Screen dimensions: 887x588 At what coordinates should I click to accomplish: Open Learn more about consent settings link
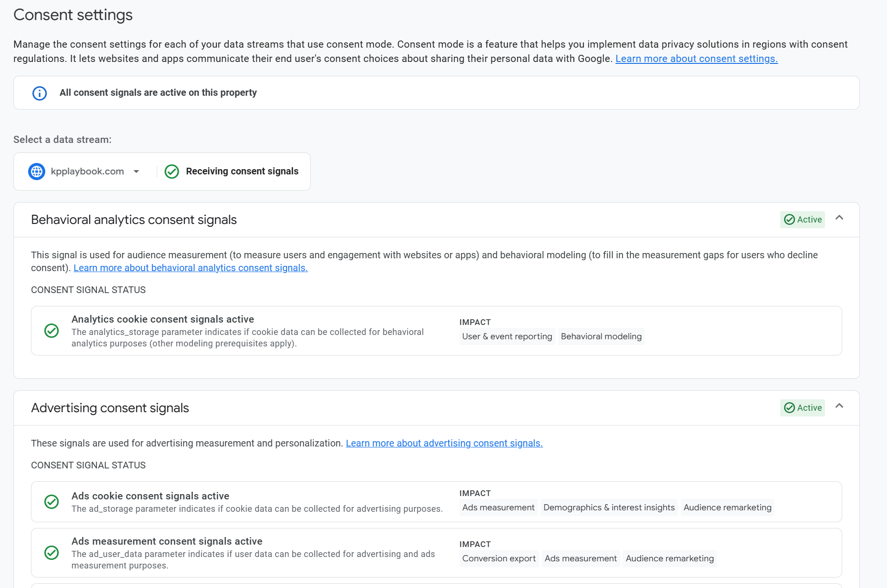click(696, 59)
